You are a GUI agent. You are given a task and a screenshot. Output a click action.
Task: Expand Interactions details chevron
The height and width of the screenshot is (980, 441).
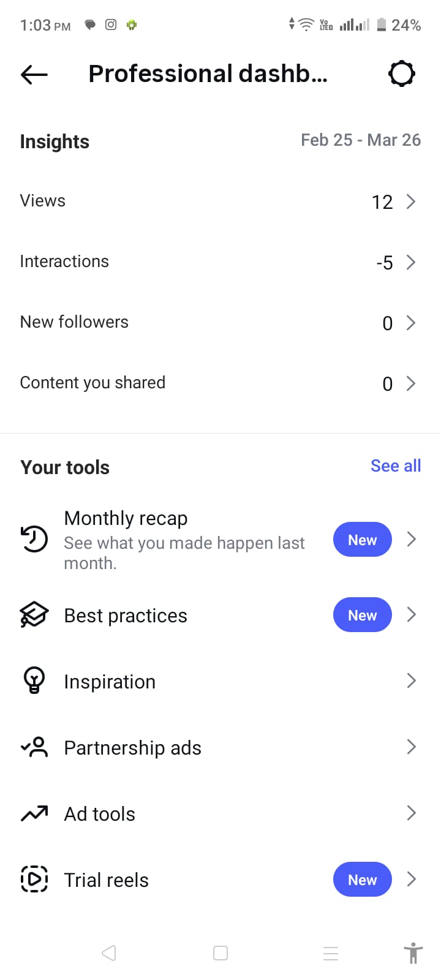point(411,262)
